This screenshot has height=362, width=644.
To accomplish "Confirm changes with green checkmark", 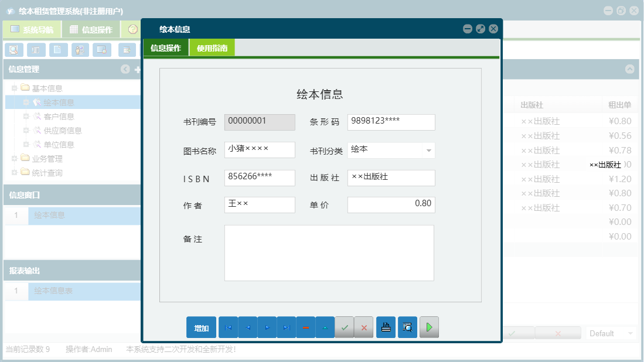I will [345, 327].
